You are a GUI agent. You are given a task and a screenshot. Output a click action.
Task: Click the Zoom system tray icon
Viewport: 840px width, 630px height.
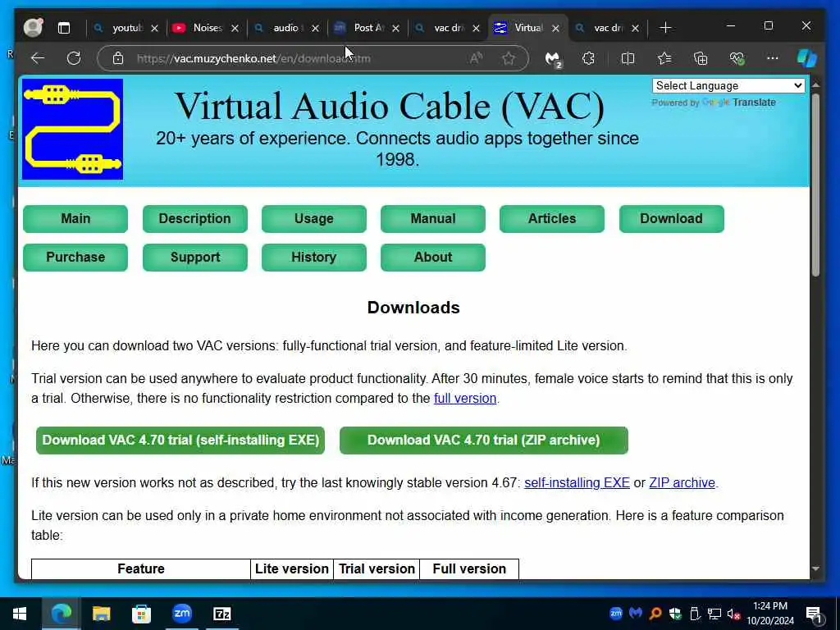(x=616, y=614)
